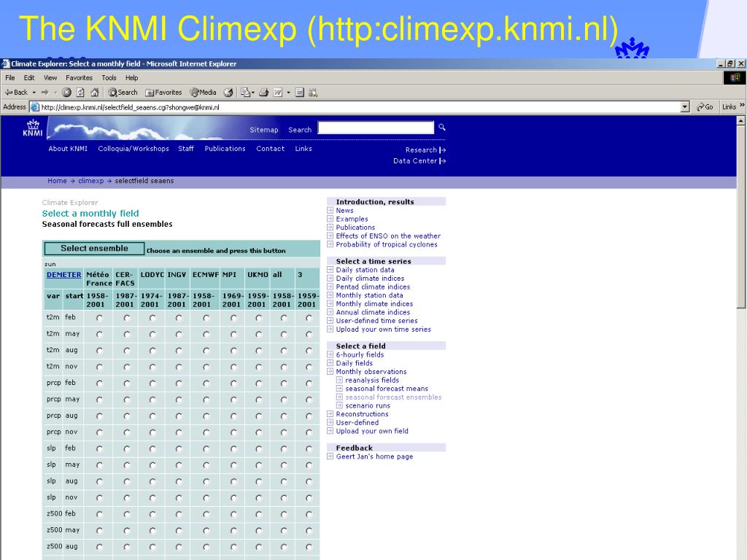Click the KNMI logo in the site header
747x560 pixels.
(32, 128)
